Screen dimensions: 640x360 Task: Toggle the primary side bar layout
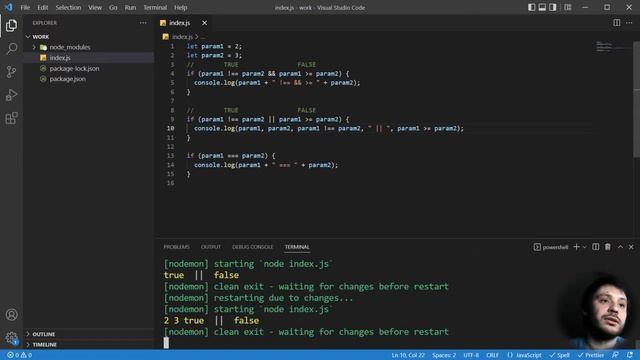point(531,7)
